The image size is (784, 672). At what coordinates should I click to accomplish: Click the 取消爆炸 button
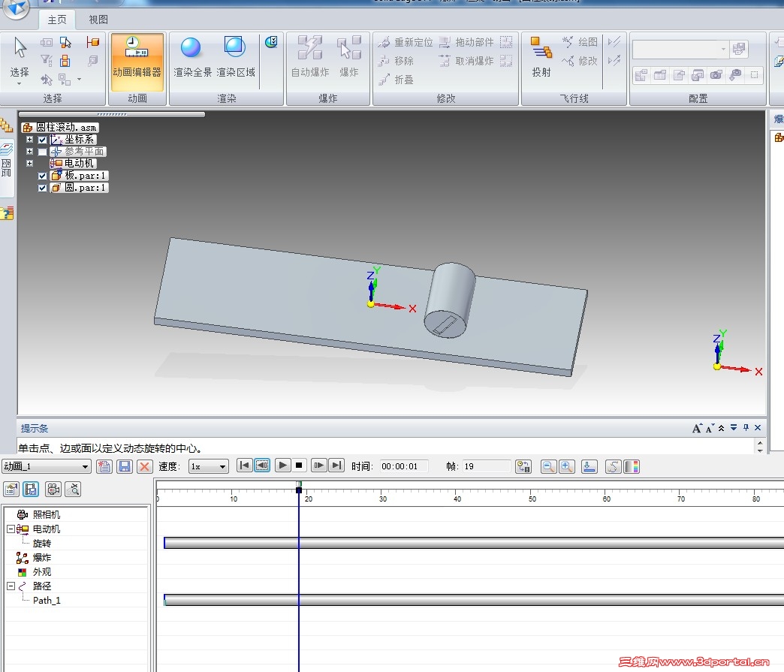pyautogui.click(x=466, y=61)
